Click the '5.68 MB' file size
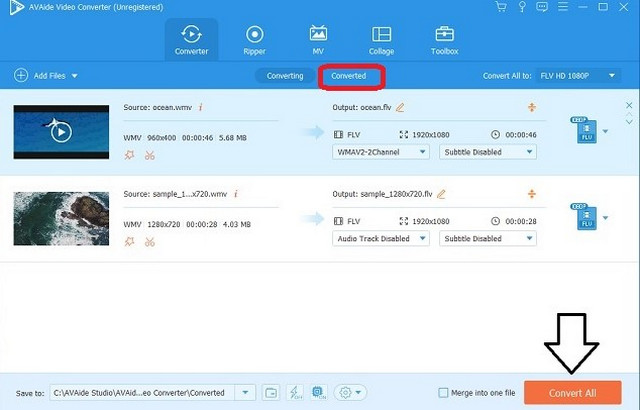 [x=233, y=138]
